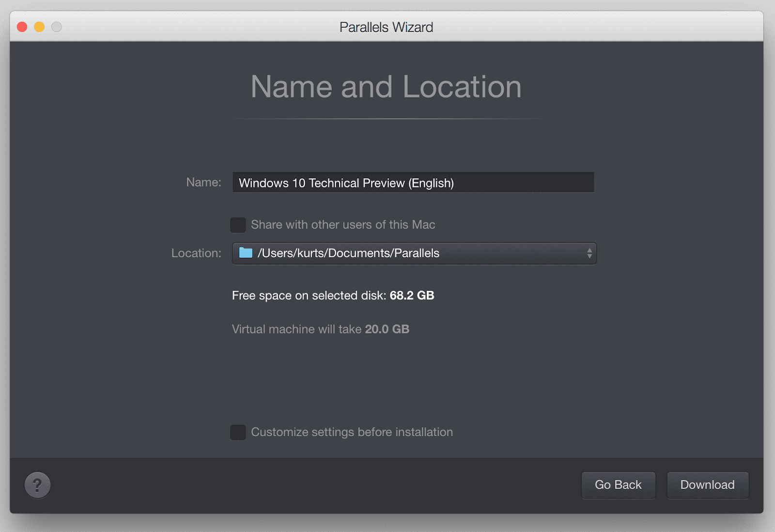Enable Share with other users of this Mac
Viewport: 775px width, 532px height.
(x=238, y=225)
